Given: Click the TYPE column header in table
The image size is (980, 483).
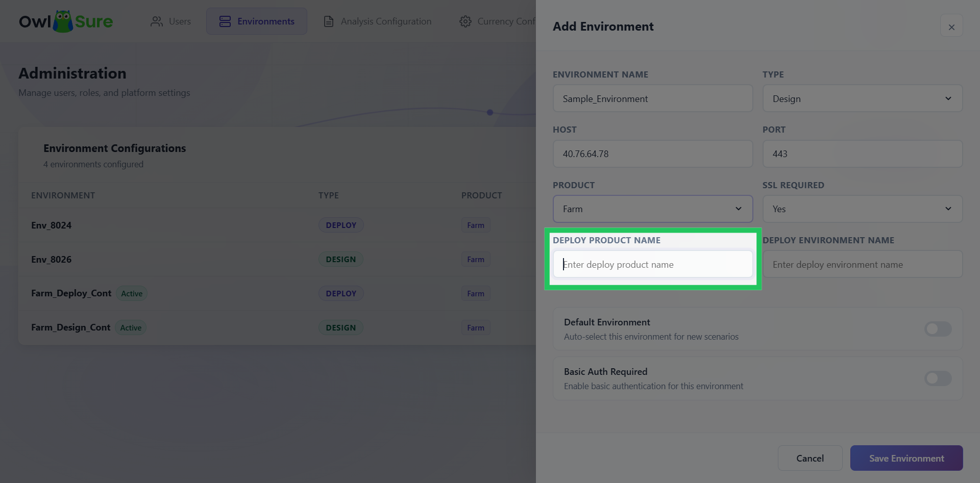Looking at the screenshot, I should coord(329,195).
